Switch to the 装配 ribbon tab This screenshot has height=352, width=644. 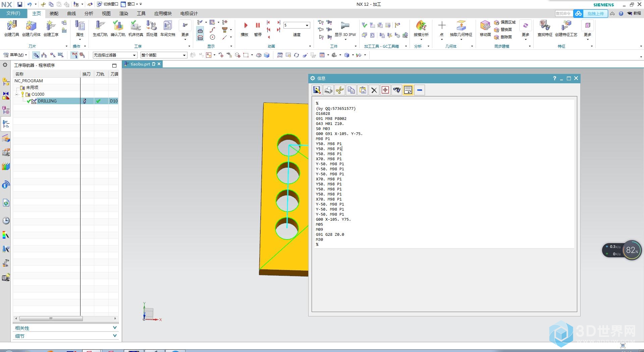pos(54,13)
